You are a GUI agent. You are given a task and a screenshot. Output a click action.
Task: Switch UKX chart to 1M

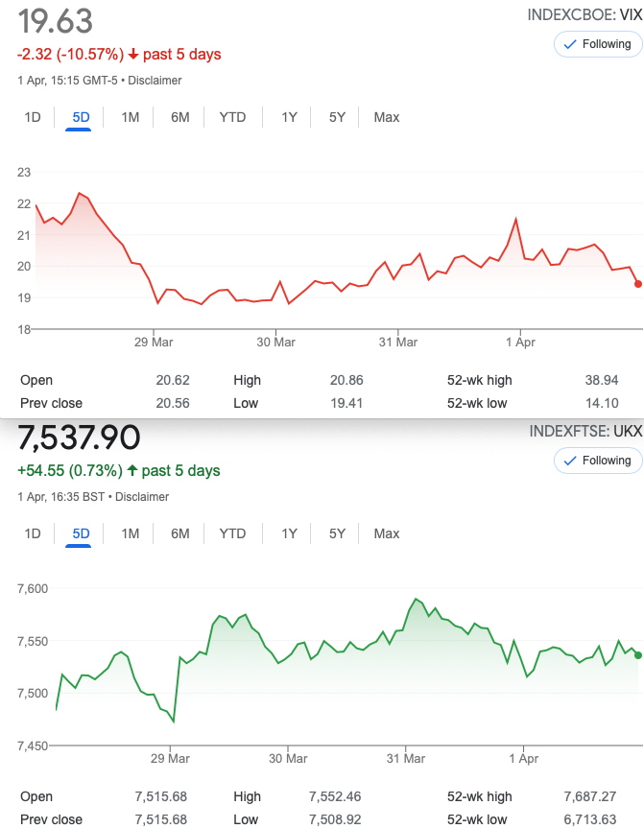point(131,534)
